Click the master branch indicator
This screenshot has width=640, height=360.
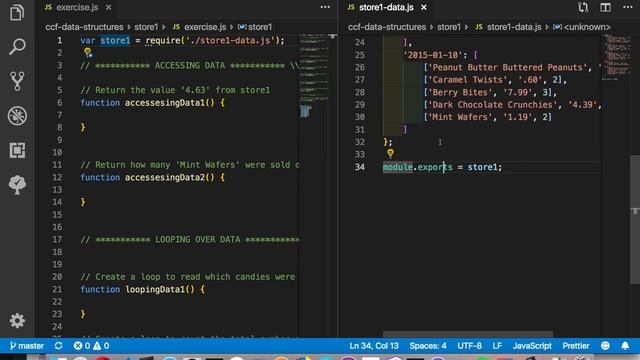(x=27, y=346)
